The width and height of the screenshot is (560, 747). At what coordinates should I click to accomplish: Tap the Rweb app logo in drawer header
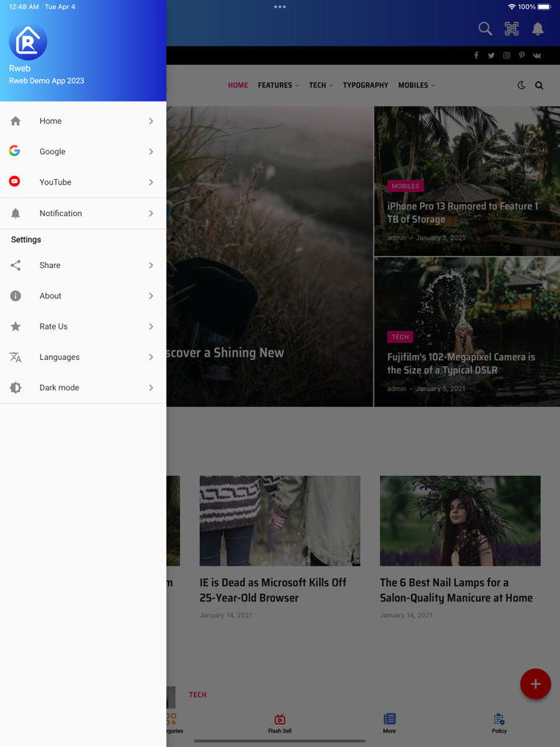click(x=28, y=42)
